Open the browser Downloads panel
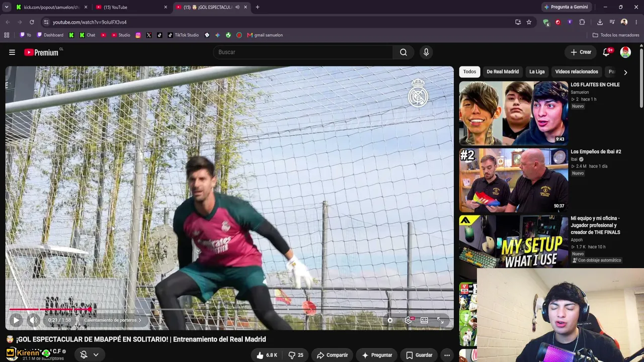Viewport: 644px width, 362px height. 600,22
